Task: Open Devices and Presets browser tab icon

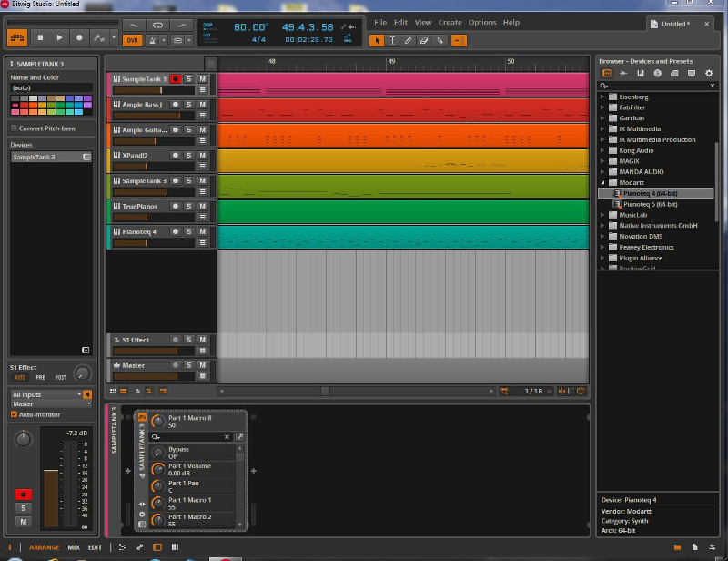Action: 606,74
